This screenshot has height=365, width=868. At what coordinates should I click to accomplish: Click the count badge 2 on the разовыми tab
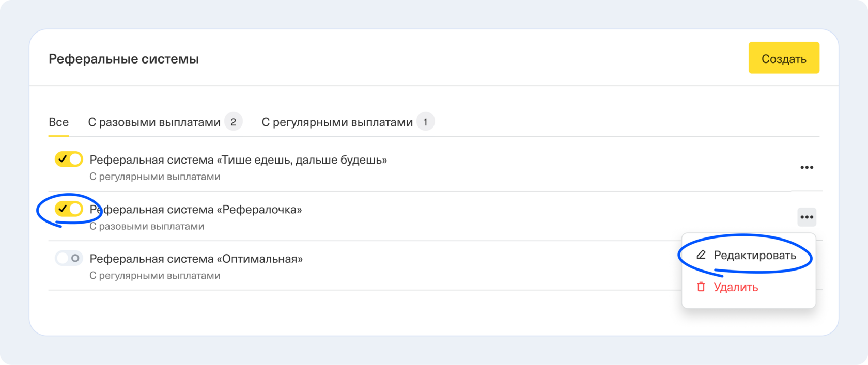[x=234, y=122]
